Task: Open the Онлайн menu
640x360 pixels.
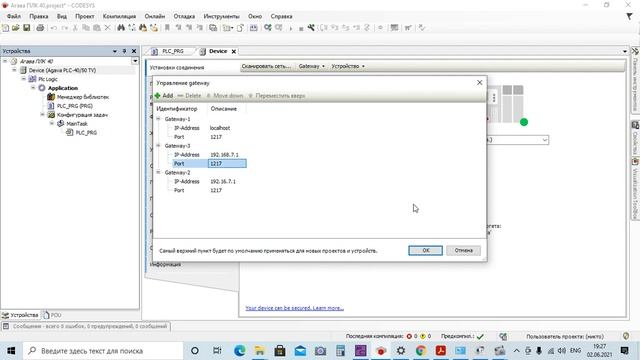Action: 155,16
